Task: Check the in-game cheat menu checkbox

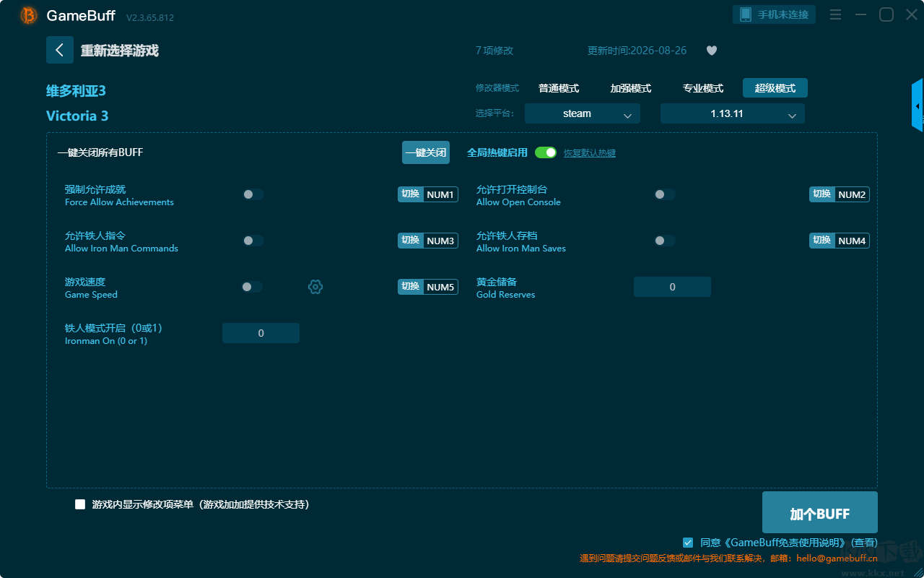Action: coord(80,504)
